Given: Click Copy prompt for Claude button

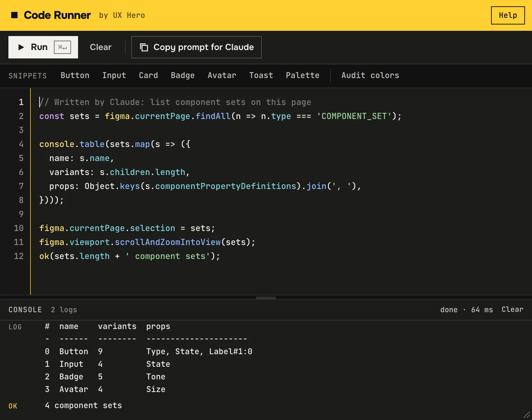Looking at the screenshot, I should [x=196, y=47].
